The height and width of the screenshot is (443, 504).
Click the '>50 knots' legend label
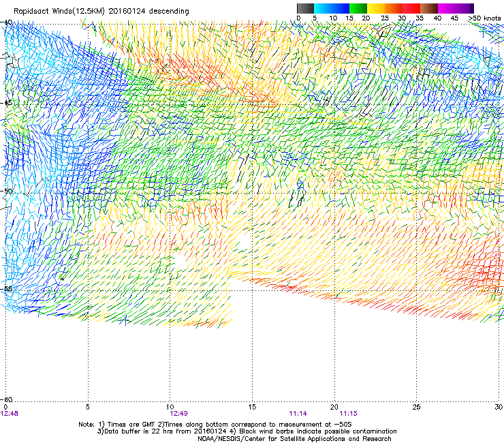484,18
